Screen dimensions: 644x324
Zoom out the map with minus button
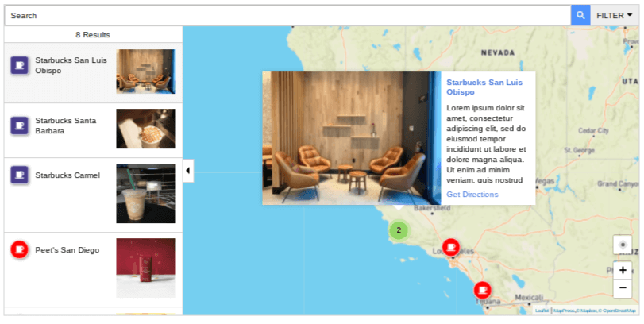(x=623, y=288)
